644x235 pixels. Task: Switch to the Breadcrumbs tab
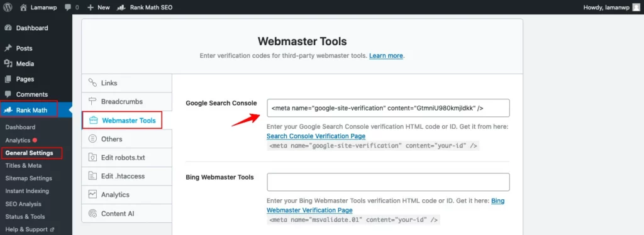(x=126, y=101)
